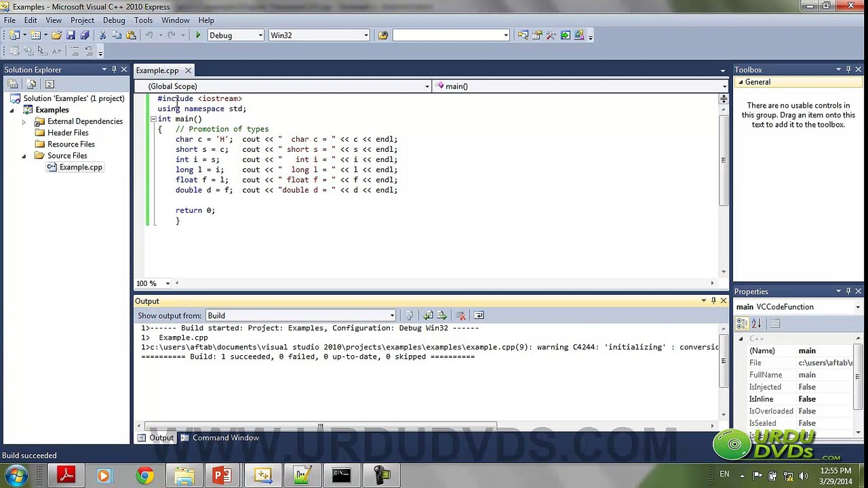Image resolution: width=868 pixels, height=488 pixels.
Task: Click the Undo toolbar icon
Action: coord(149,35)
